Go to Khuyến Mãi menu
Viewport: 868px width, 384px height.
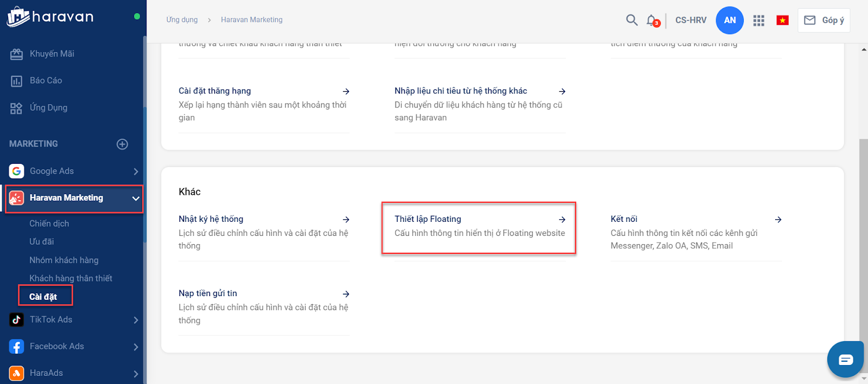pyautogui.click(x=52, y=54)
